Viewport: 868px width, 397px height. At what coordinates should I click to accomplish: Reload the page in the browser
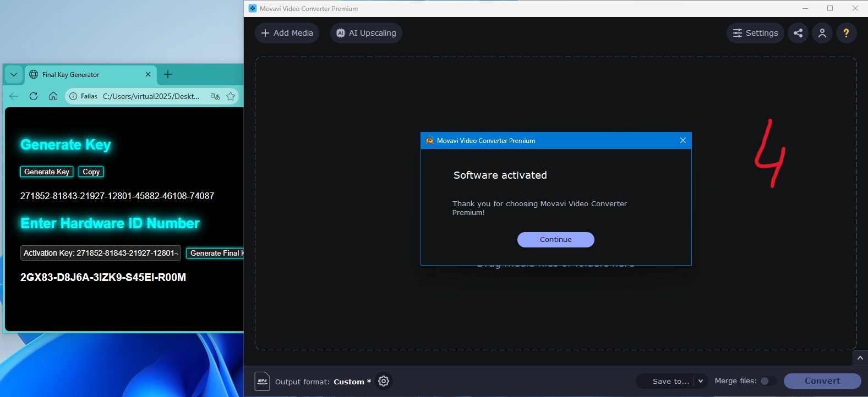(34, 96)
